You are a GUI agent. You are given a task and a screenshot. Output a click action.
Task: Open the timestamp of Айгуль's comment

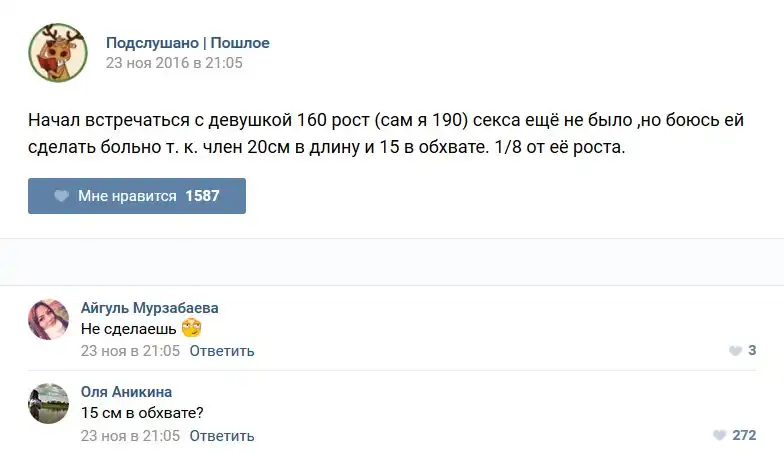[130, 351]
